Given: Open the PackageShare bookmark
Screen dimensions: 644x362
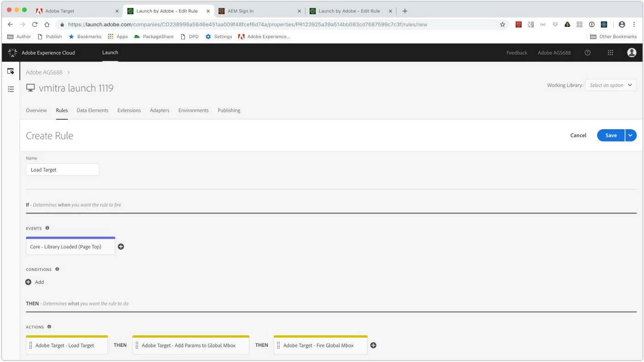Looking at the screenshot, I should [154, 37].
